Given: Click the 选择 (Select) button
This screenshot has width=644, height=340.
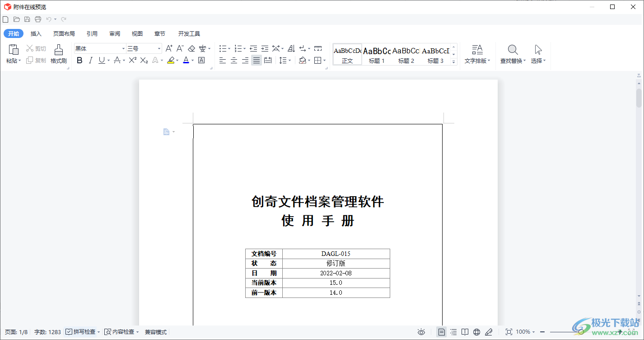Looking at the screenshot, I should [x=538, y=54].
